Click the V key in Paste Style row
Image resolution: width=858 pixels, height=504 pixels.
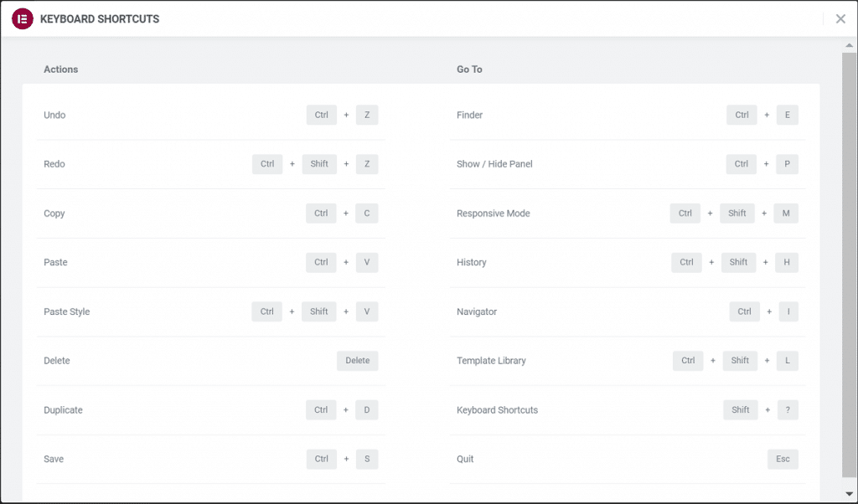click(367, 311)
